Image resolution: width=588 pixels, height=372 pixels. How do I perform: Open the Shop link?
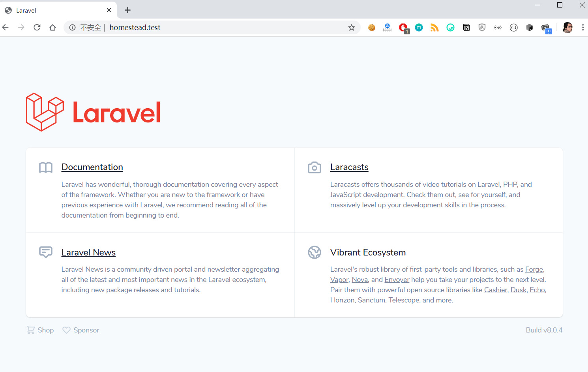click(x=46, y=330)
